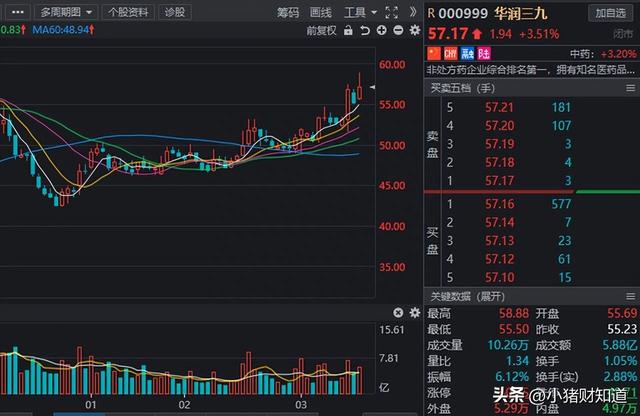Toggle the chart lock icon
Viewport: 640px width, 416px height.
(x=348, y=30)
